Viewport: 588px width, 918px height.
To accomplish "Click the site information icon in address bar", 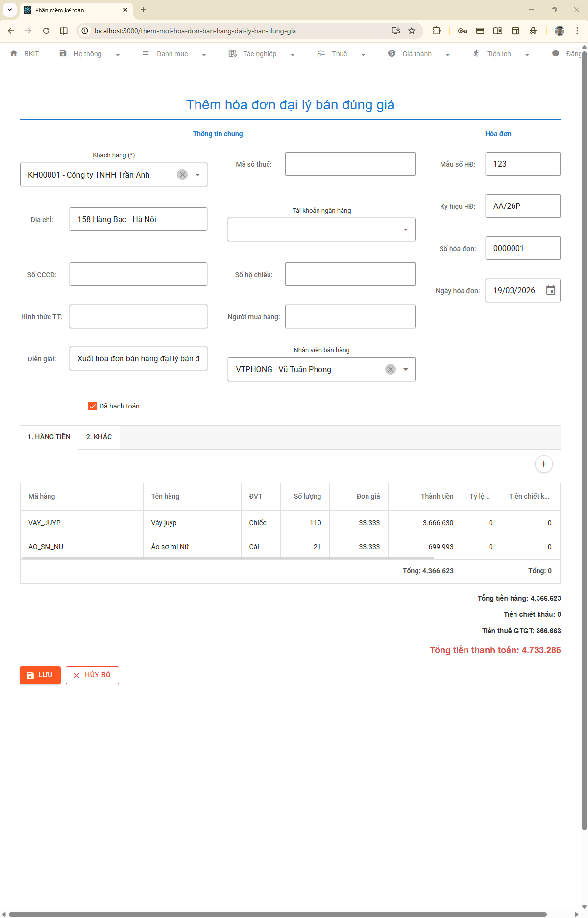I will click(85, 31).
